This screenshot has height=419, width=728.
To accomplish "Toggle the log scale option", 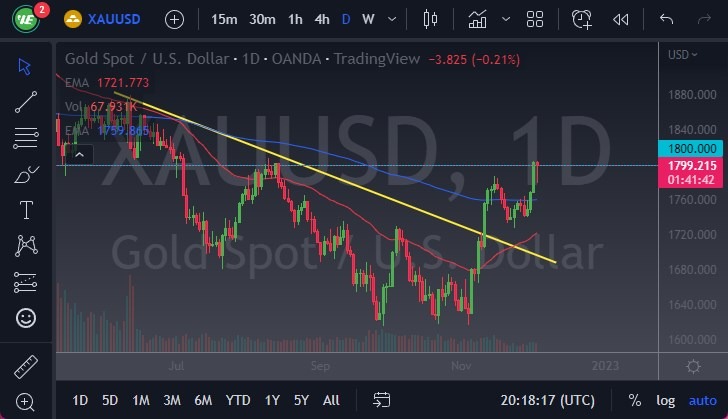I will tap(665, 400).
